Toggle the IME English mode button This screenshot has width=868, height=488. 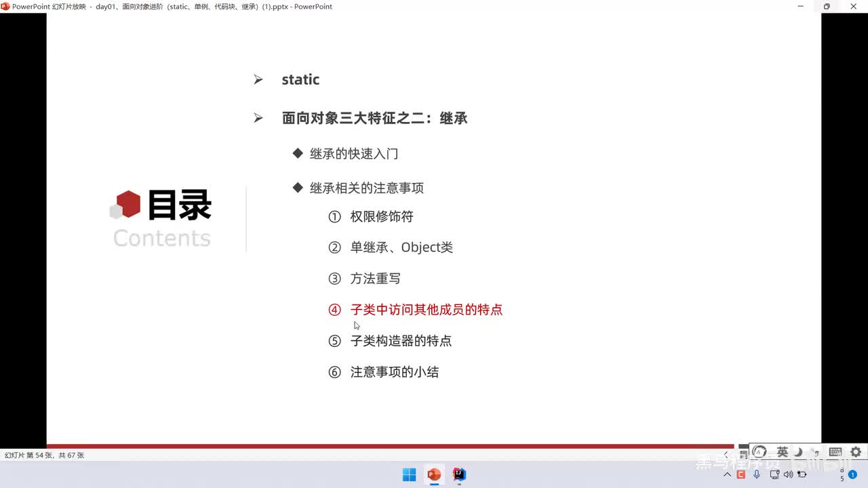[x=783, y=452]
